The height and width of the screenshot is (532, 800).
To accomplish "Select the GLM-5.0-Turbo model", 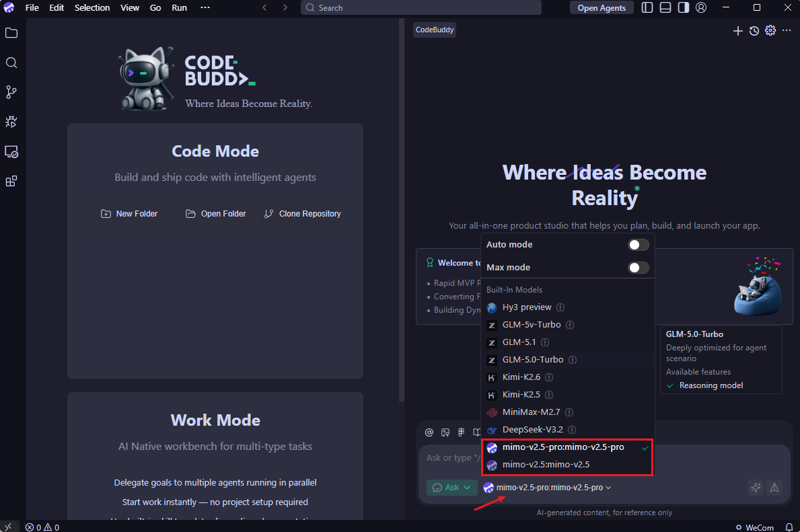I will click(x=568, y=360).
